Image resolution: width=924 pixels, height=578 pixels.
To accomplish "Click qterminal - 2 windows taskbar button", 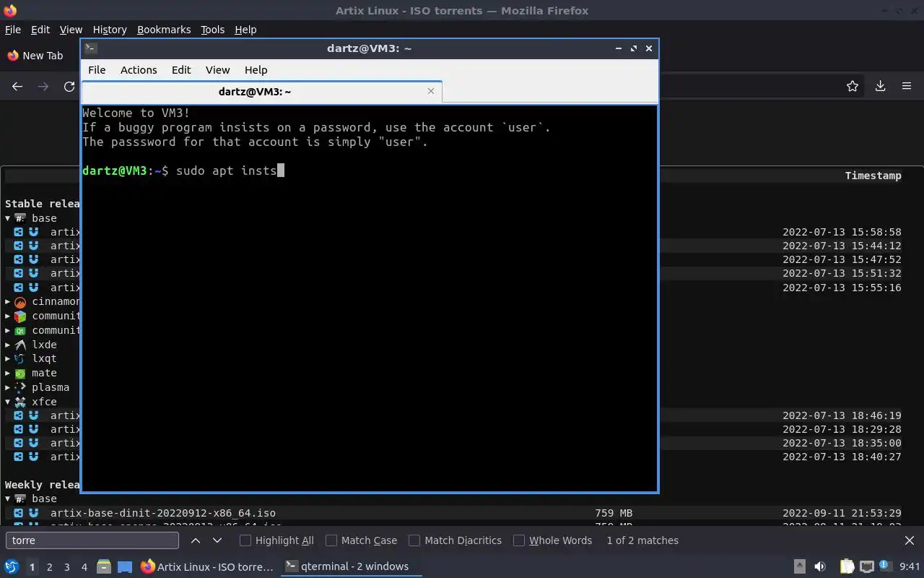I will click(x=351, y=566).
